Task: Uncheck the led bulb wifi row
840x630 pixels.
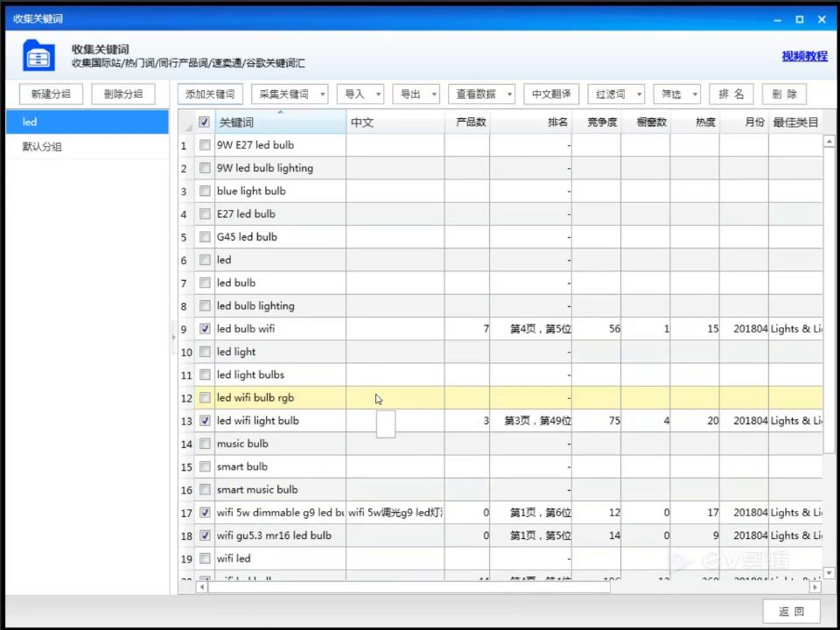Action: (x=205, y=328)
